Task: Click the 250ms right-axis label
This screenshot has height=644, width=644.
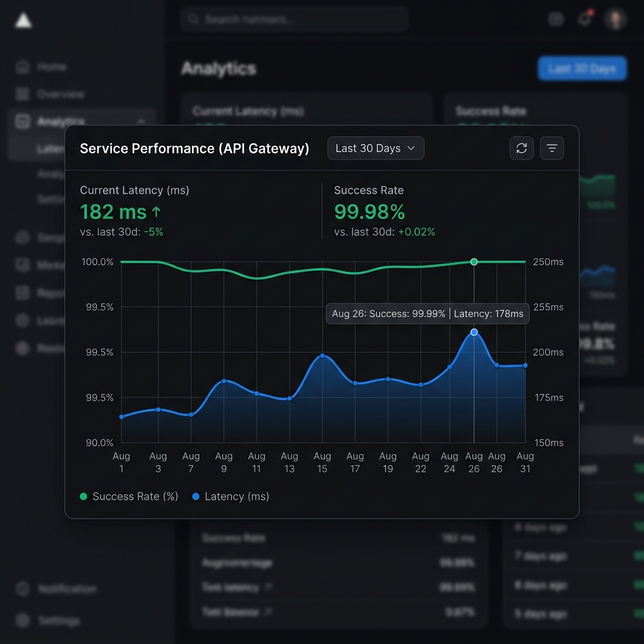Action: click(x=548, y=262)
